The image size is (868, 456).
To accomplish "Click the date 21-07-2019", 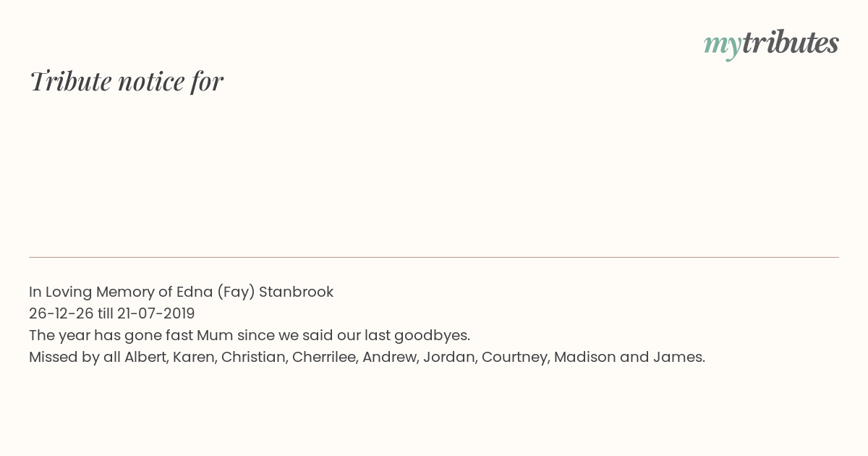I will (156, 313).
